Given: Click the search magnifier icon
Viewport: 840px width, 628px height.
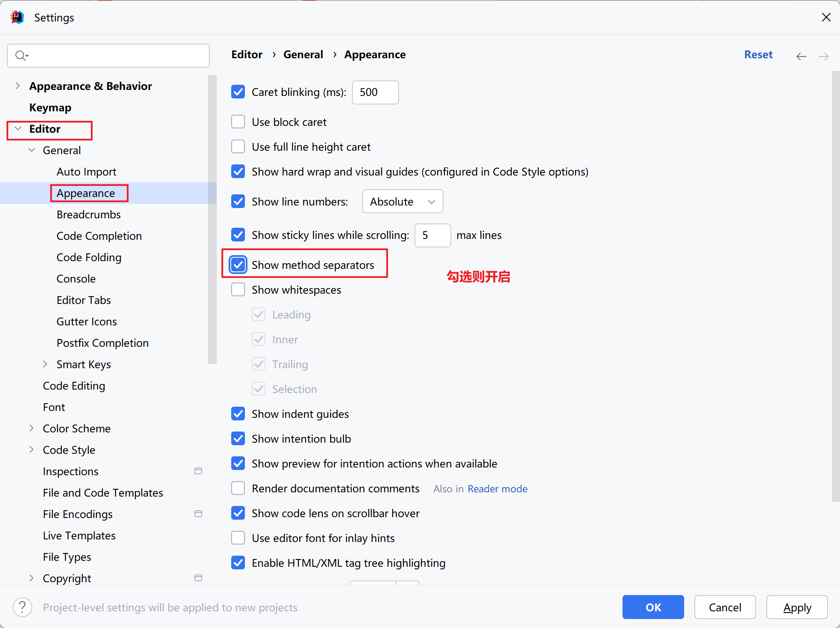Looking at the screenshot, I should click(21, 56).
